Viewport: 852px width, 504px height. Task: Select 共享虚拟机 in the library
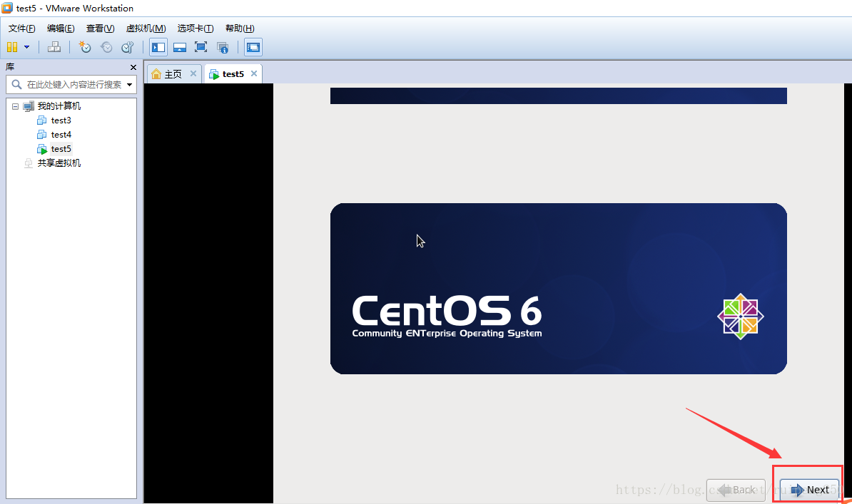[59, 163]
